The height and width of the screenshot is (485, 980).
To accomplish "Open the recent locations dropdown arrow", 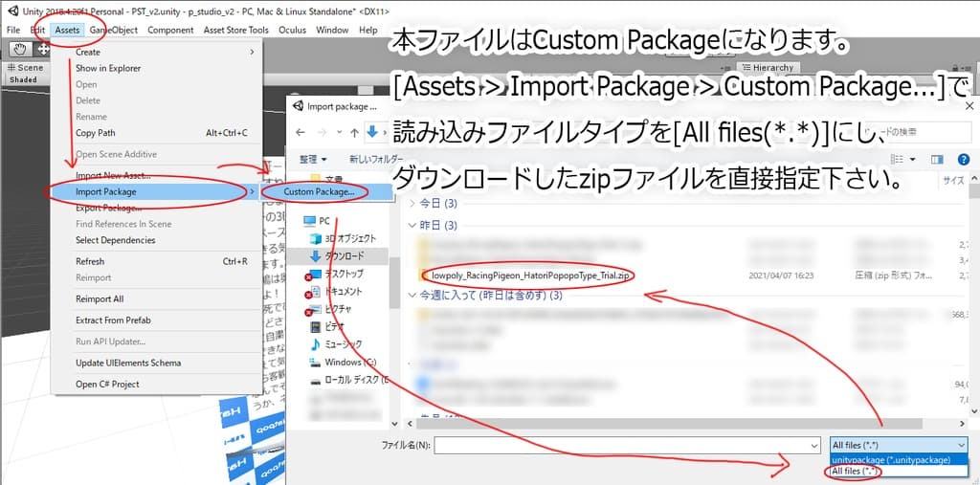I will click(x=340, y=132).
